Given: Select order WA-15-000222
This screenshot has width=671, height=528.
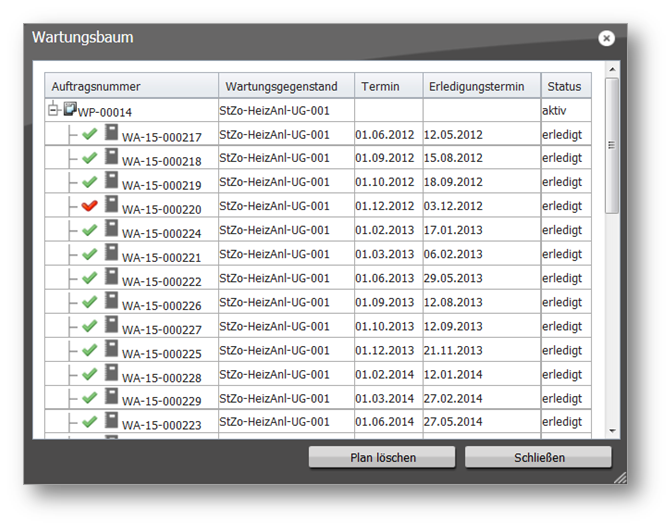Looking at the screenshot, I should [x=318, y=278].
